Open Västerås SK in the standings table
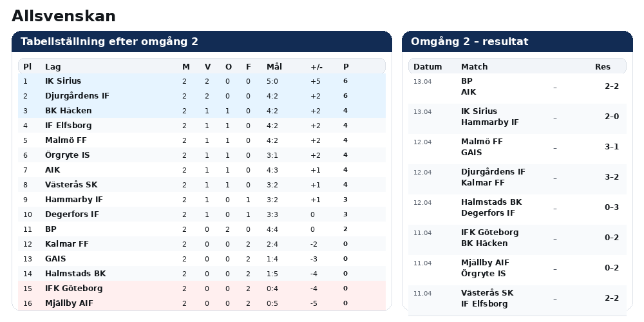 click(71, 185)
